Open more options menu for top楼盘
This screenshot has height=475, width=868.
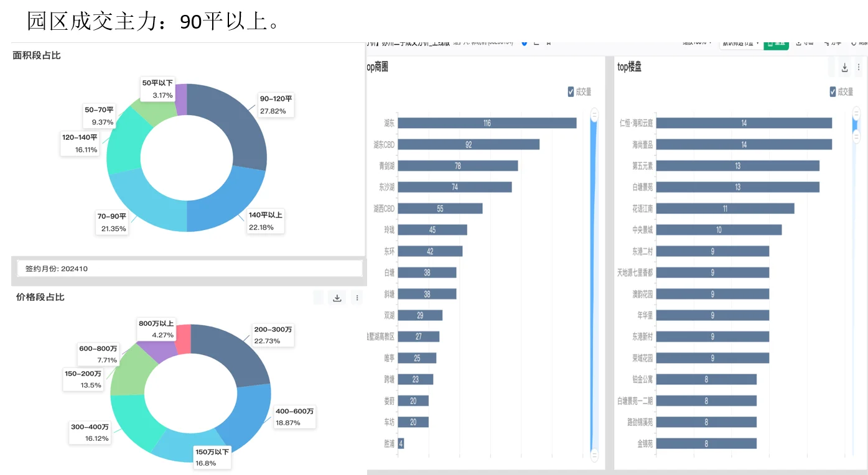pyautogui.click(x=859, y=68)
